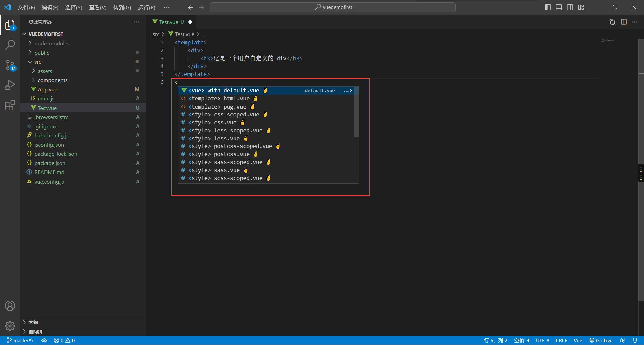Click Go Live in status bar

(601, 340)
